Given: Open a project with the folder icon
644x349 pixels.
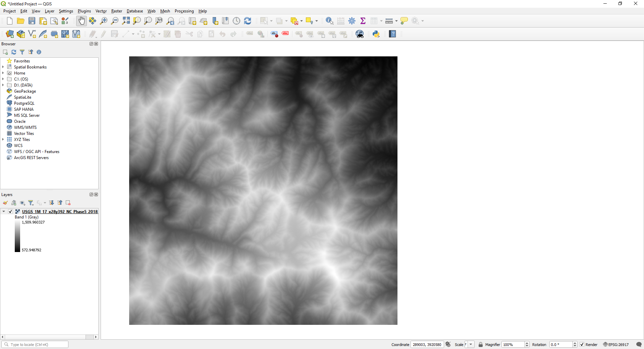Looking at the screenshot, I should point(21,21).
